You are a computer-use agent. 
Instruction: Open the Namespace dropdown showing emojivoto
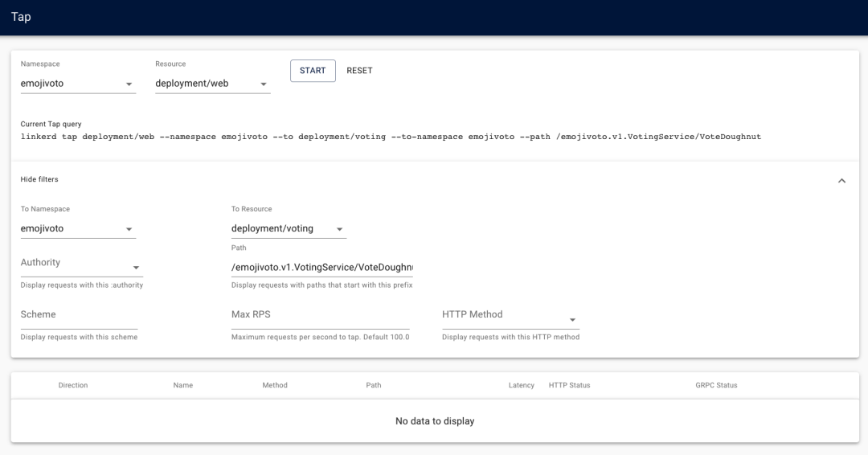coord(78,84)
